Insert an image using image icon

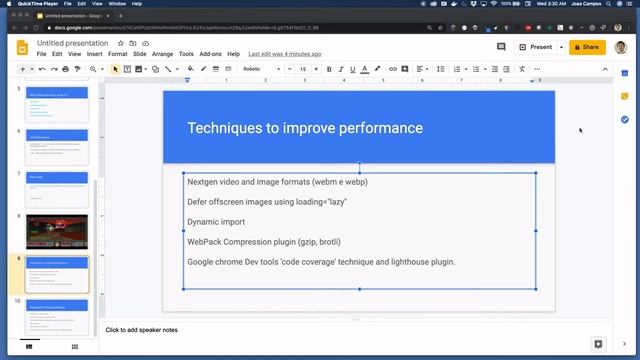[x=139, y=69]
